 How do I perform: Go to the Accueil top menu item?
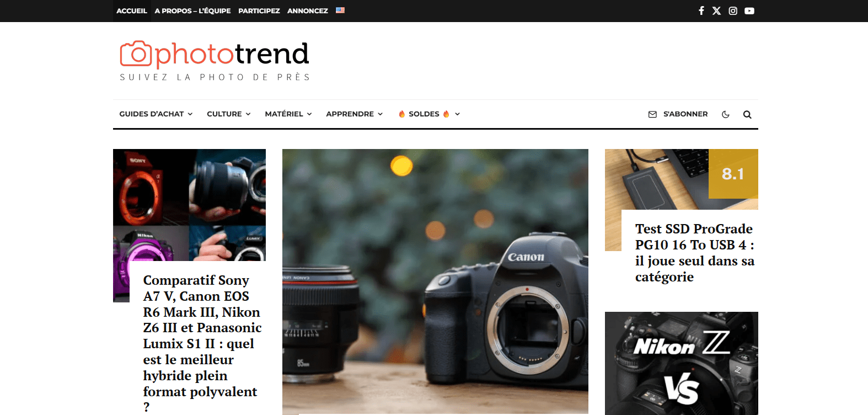point(132,10)
